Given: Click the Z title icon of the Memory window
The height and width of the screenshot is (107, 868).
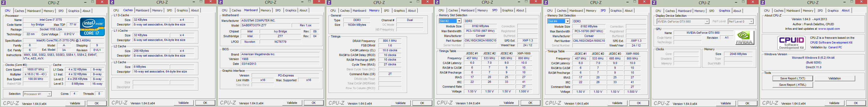Looking at the screenshot, I should 329,2.
